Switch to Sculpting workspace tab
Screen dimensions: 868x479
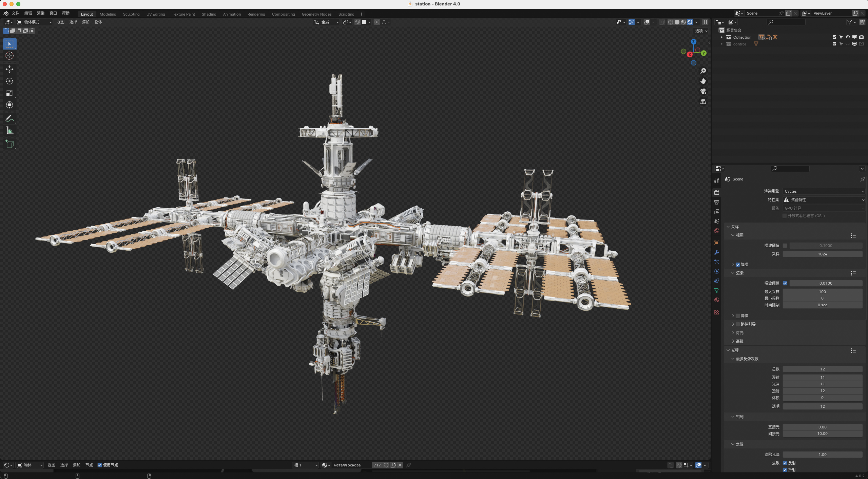point(131,14)
